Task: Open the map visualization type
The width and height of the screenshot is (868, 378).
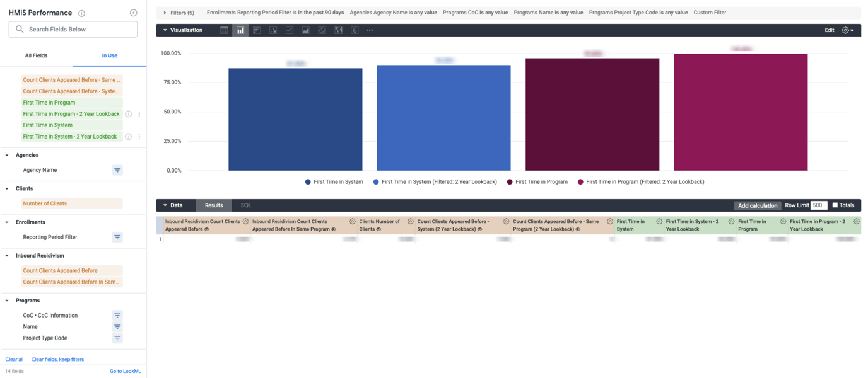Action: click(x=338, y=30)
